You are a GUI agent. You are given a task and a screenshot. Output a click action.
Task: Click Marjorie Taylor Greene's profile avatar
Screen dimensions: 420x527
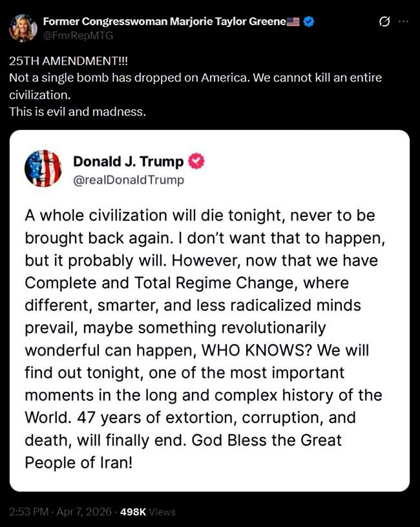(x=23, y=26)
